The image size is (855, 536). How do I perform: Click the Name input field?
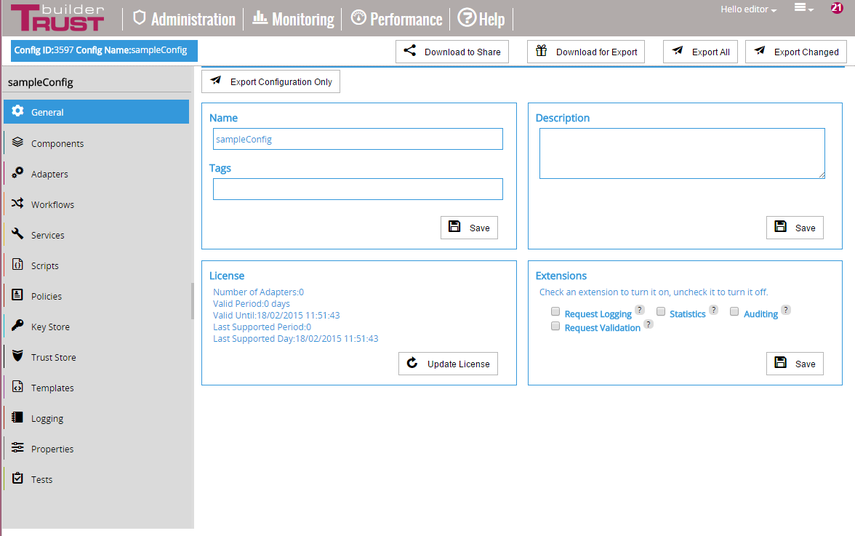tap(358, 139)
